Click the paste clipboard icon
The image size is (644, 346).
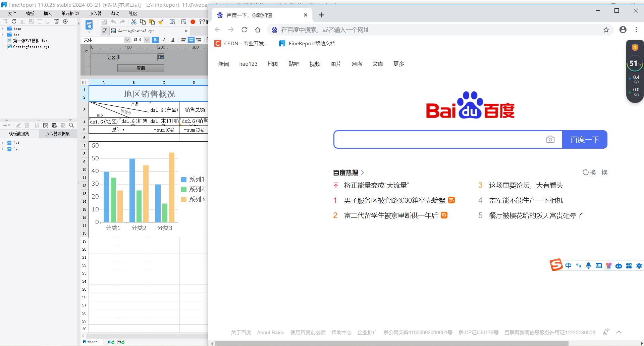(152, 22)
